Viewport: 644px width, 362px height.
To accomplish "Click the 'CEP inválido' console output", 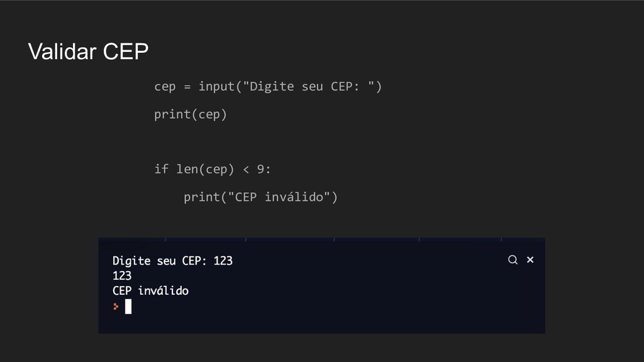I will coord(150,290).
